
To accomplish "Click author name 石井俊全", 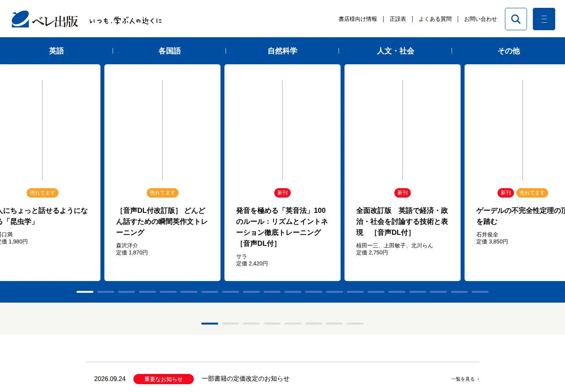I will (487, 234).
